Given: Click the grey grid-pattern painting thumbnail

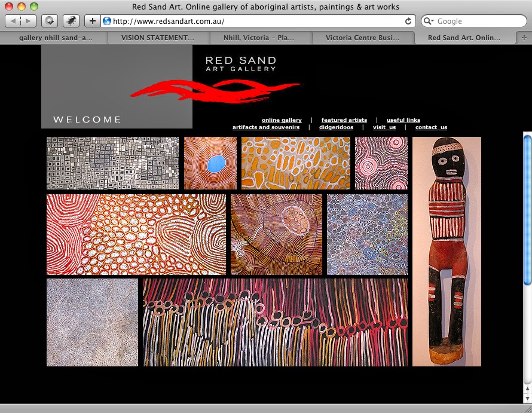Looking at the screenshot, I should (x=112, y=163).
